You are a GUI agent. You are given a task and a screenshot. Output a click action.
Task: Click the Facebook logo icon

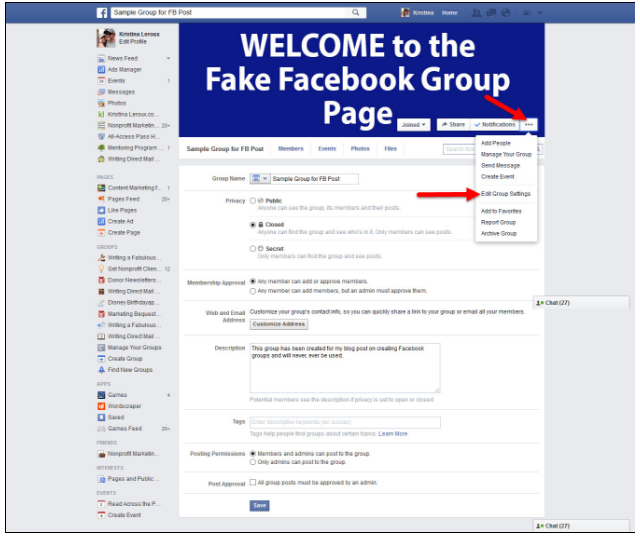coord(102,13)
